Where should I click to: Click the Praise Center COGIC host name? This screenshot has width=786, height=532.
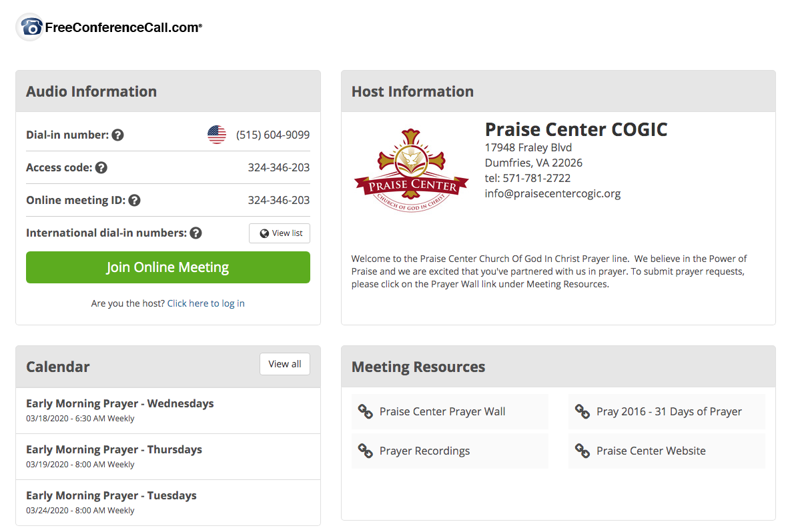576,130
